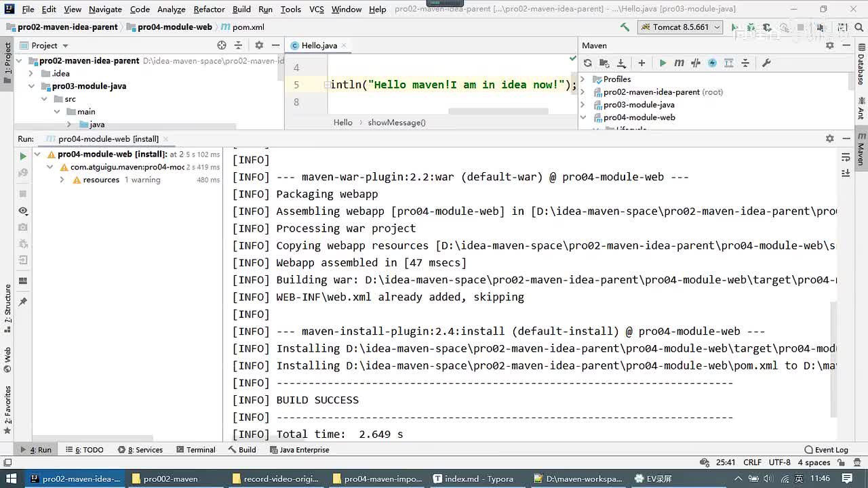Click Download Sources icon in Maven toolbar
The height and width of the screenshot is (488, 868).
pos(620,63)
